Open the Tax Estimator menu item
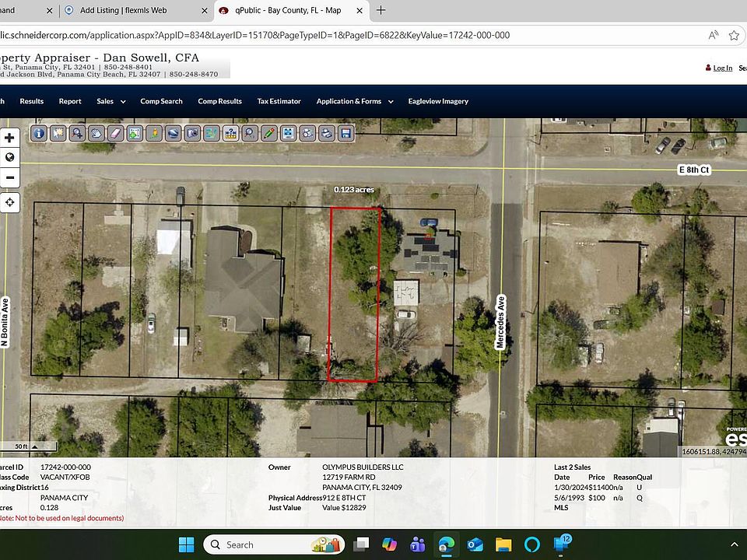The image size is (747, 560). click(279, 101)
